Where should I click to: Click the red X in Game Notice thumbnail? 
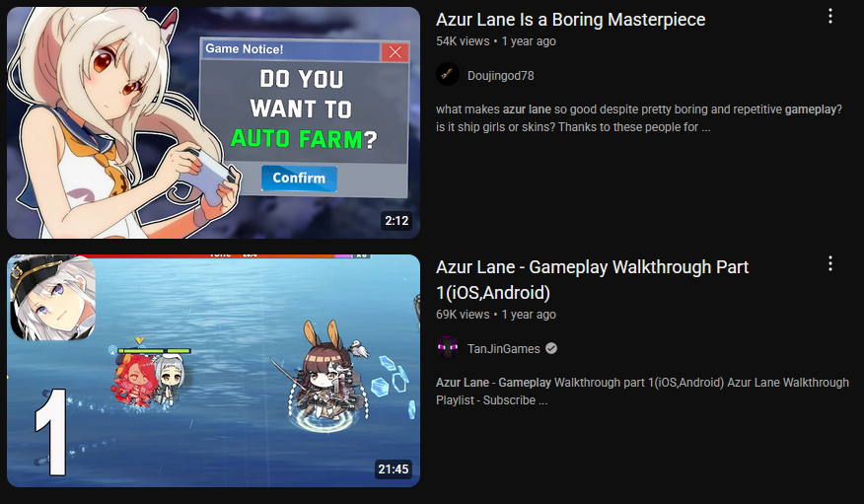pyautogui.click(x=395, y=51)
